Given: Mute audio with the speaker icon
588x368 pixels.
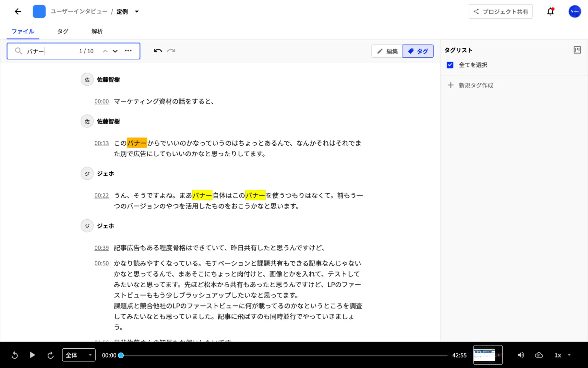Looking at the screenshot, I should (521, 355).
